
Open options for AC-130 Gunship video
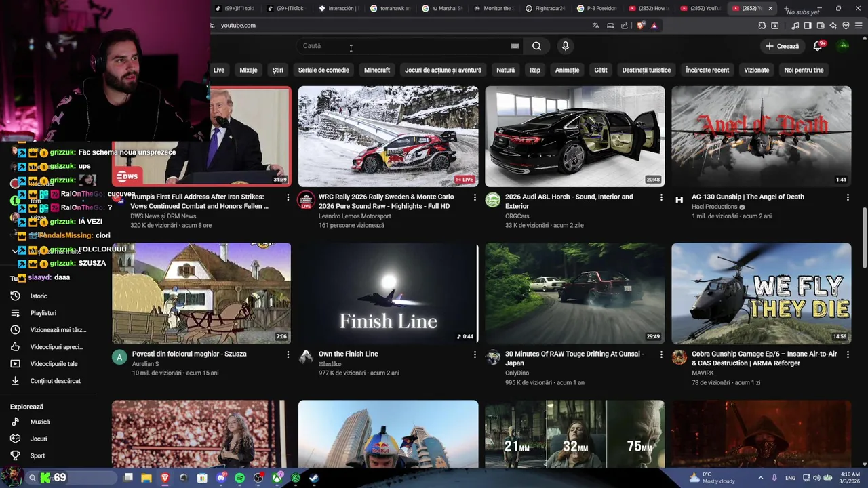(x=848, y=197)
